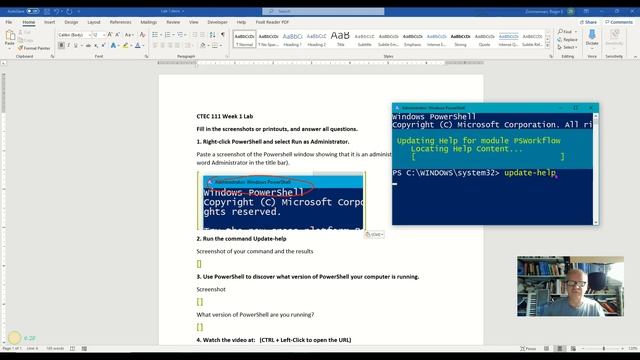This screenshot has width=640, height=360.
Task: Open the Line Spacing dropdown
Action: click(x=189, y=45)
